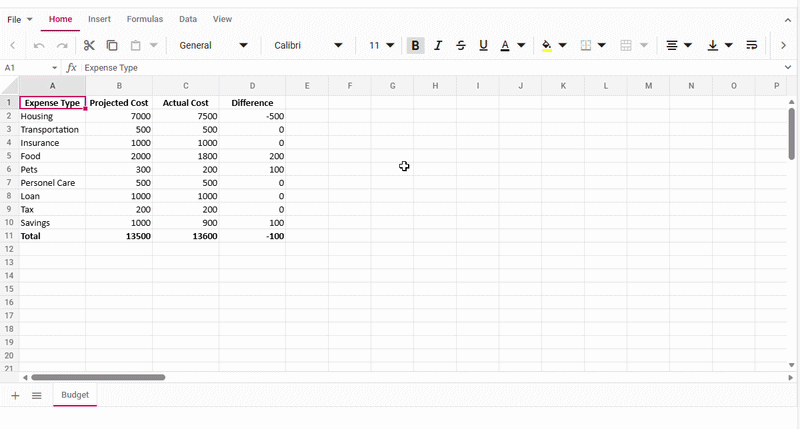The image size is (800, 429).
Task: Click the horizontal scrollbar thumb
Action: tap(98, 377)
